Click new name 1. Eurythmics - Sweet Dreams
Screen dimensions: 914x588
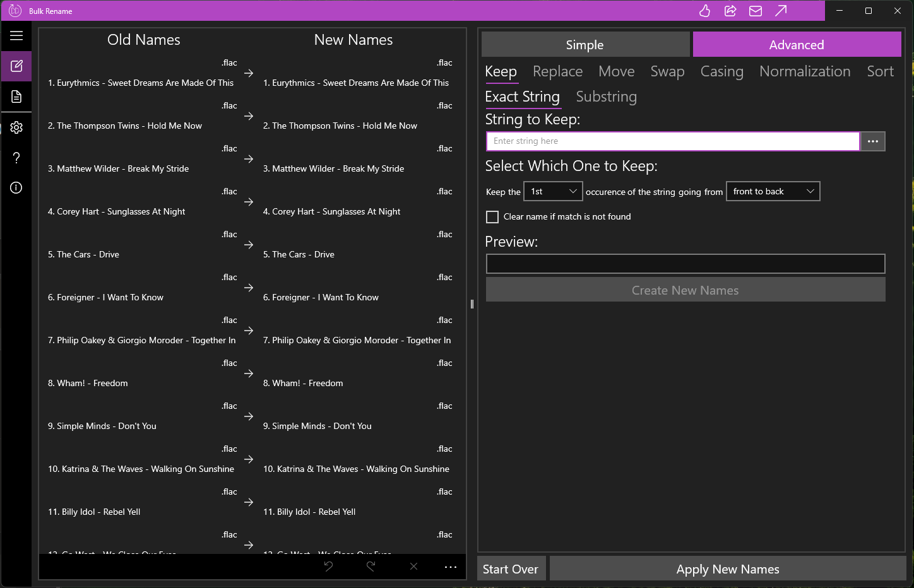[356, 83]
